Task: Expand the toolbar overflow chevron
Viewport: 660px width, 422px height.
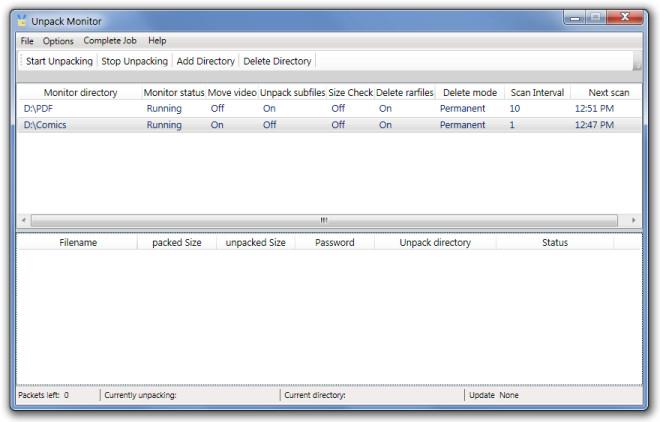Action: tap(637, 62)
